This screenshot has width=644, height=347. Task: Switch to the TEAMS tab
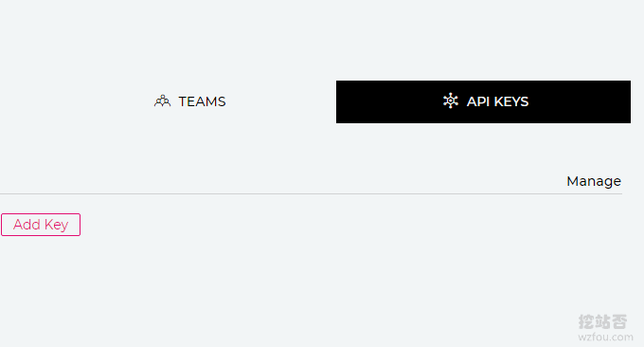pos(189,101)
